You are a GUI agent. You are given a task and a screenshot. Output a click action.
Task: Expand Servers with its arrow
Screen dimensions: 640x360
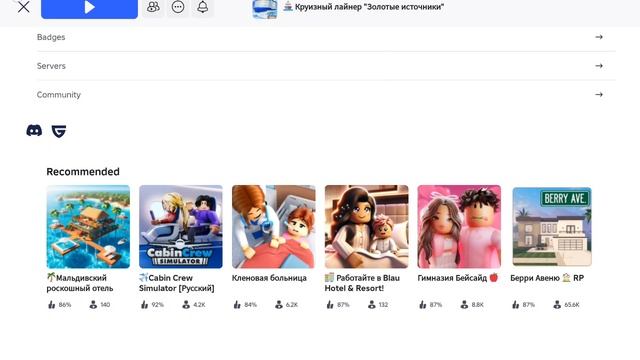[599, 66]
